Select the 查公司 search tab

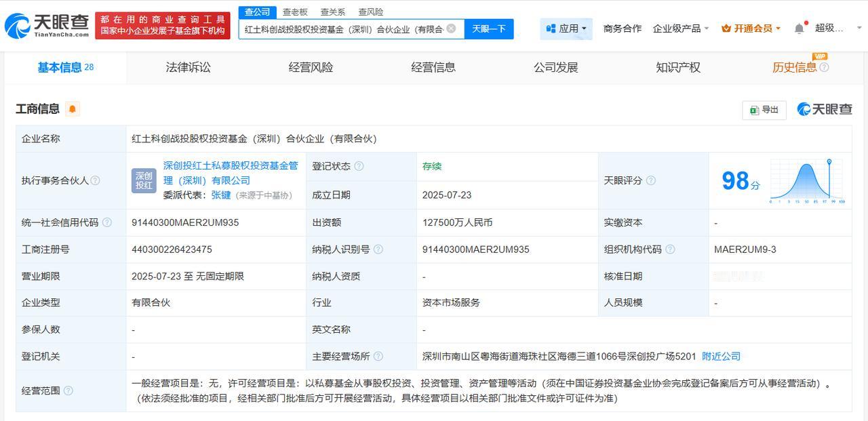pyautogui.click(x=257, y=12)
